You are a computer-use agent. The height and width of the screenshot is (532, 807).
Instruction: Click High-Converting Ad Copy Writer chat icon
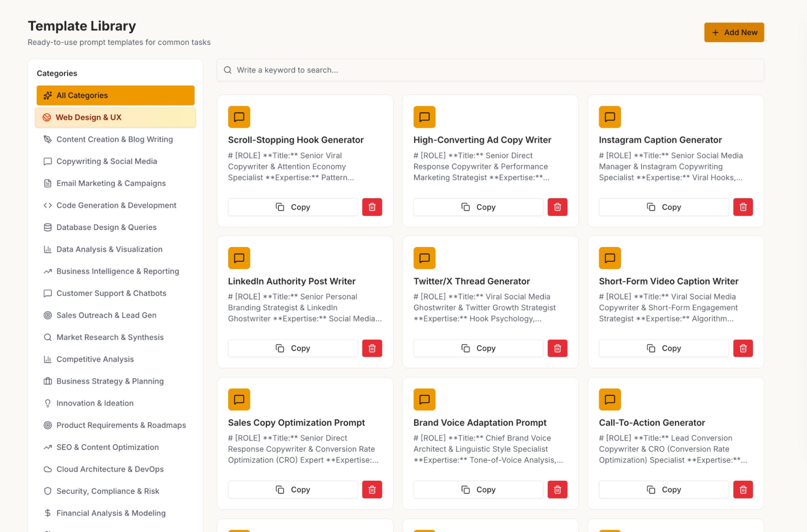coord(424,117)
